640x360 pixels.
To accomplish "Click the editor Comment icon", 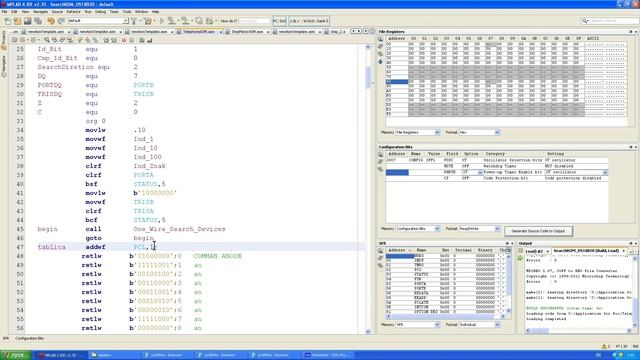I will pyautogui.click(x=142, y=40).
